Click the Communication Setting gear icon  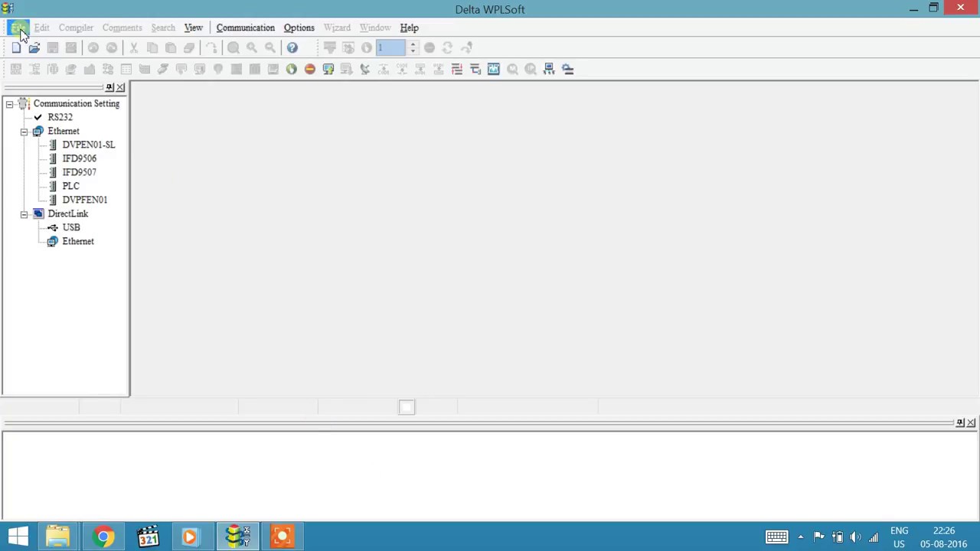(x=24, y=103)
